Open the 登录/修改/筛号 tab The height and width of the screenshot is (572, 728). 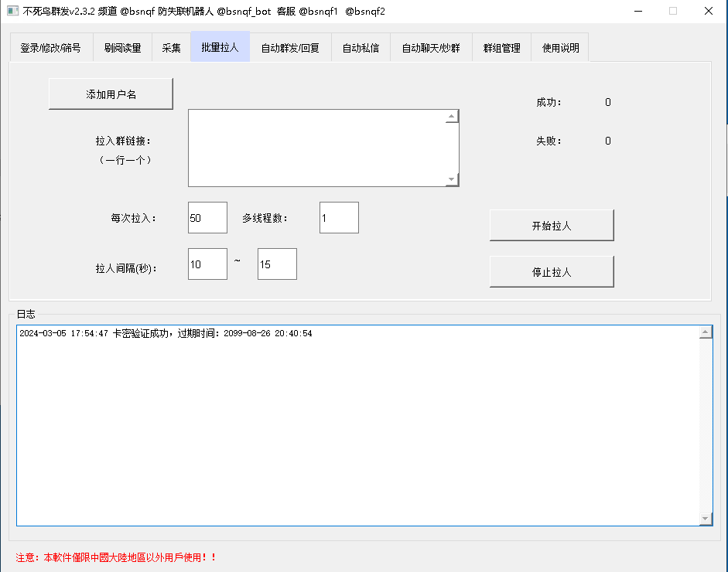pos(50,48)
